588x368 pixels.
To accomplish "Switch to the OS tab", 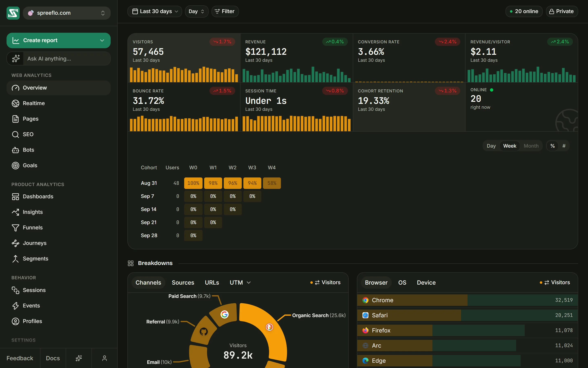I will pos(402,283).
